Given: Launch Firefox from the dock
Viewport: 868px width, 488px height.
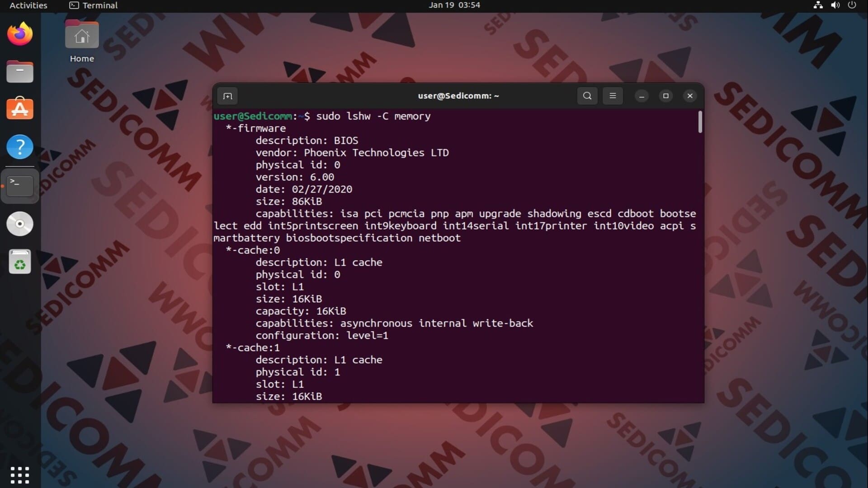Looking at the screenshot, I should click(20, 34).
